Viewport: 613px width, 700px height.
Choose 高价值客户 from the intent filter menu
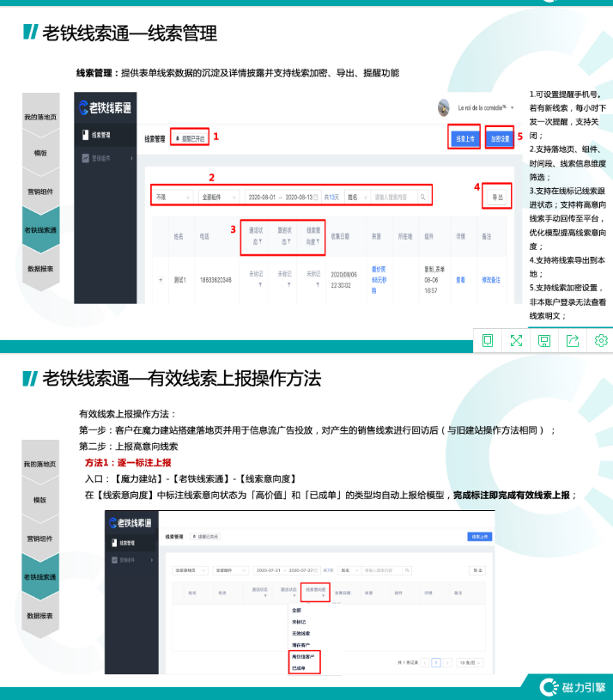pos(303,656)
